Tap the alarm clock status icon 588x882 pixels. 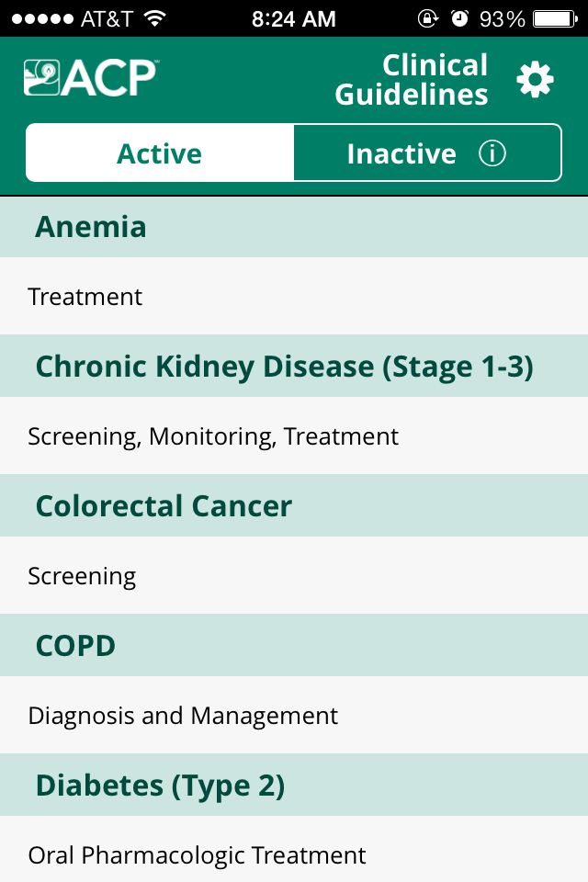(x=459, y=18)
